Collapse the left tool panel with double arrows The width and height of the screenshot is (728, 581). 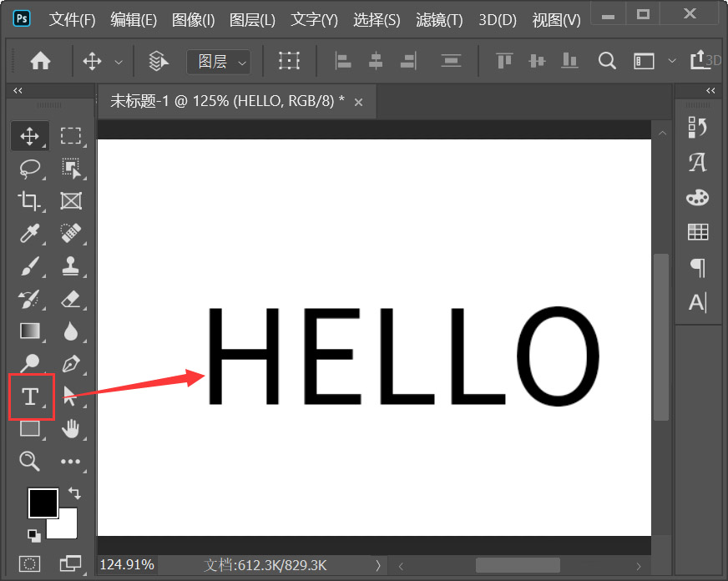17,90
